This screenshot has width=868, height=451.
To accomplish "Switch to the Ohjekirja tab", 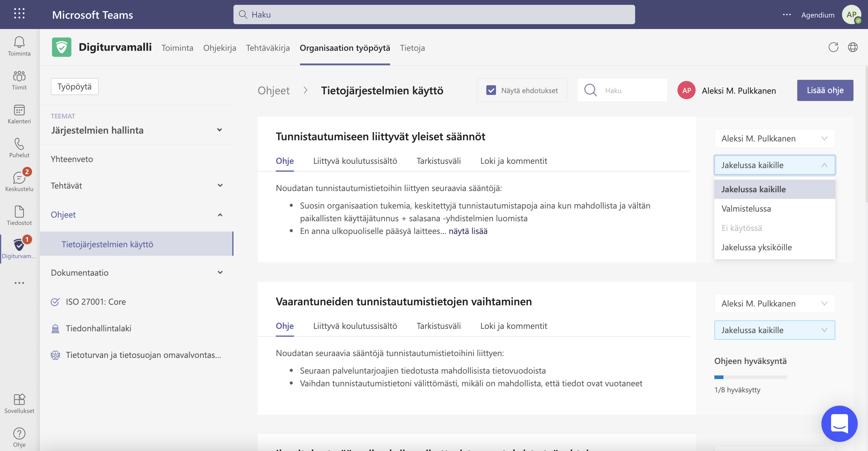I will point(219,48).
